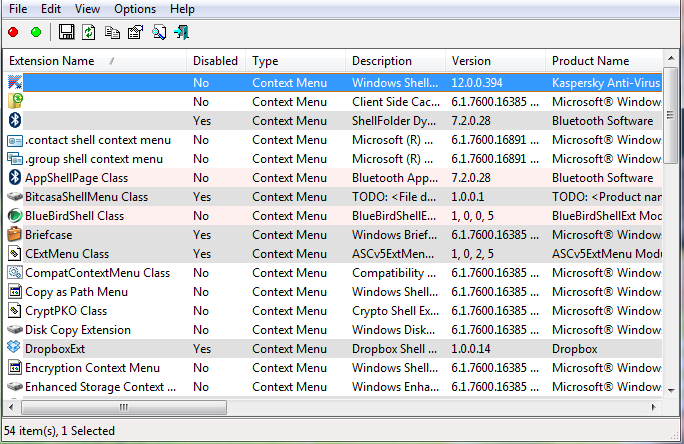
Task: Click the Copy Selected Items icon
Action: (x=112, y=33)
